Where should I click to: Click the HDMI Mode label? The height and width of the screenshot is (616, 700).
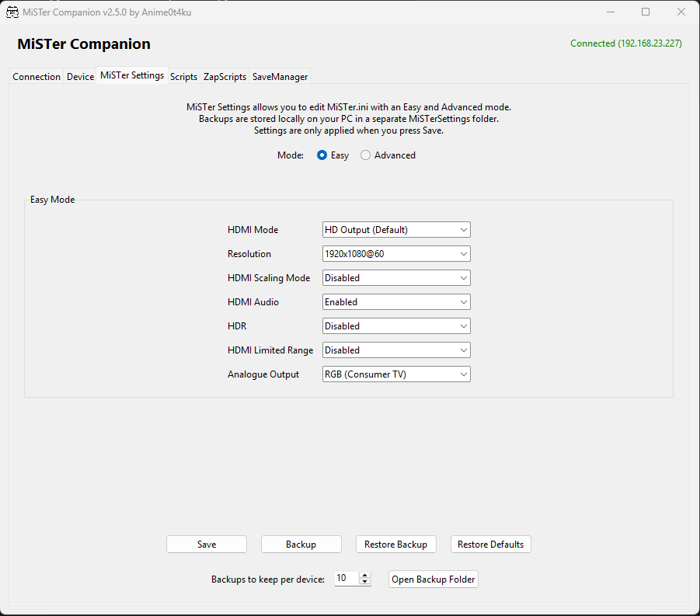pyautogui.click(x=253, y=230)
